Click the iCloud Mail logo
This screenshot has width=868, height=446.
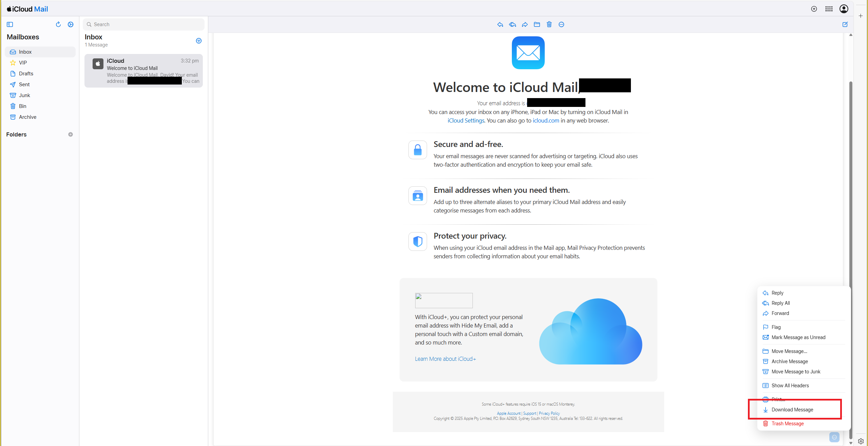(x=27, y=9)
